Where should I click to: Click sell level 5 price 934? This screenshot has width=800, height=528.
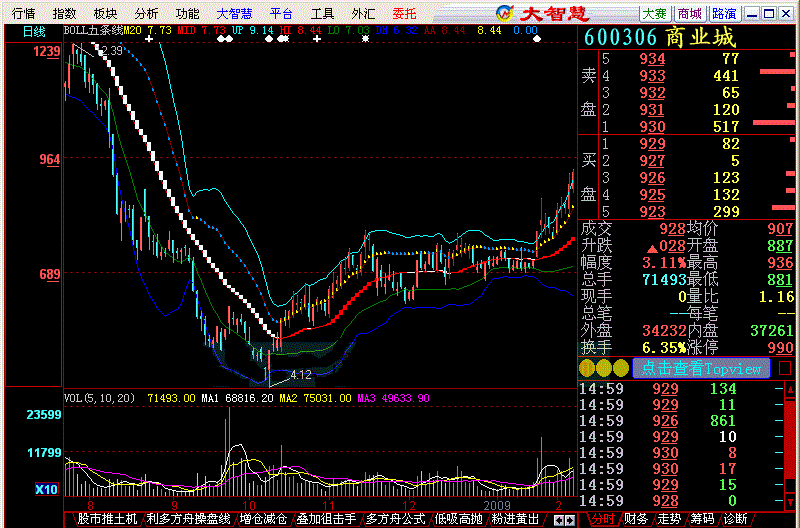tap(652, 59)
